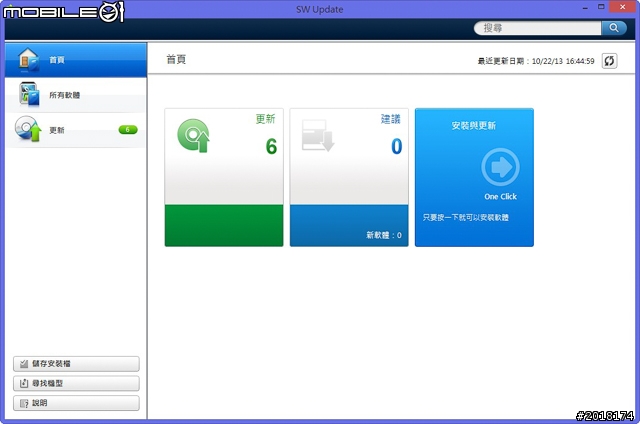Click the large blue number 0
The height and width of the screenshot is (424, 640).
click(x=397, y=147)
